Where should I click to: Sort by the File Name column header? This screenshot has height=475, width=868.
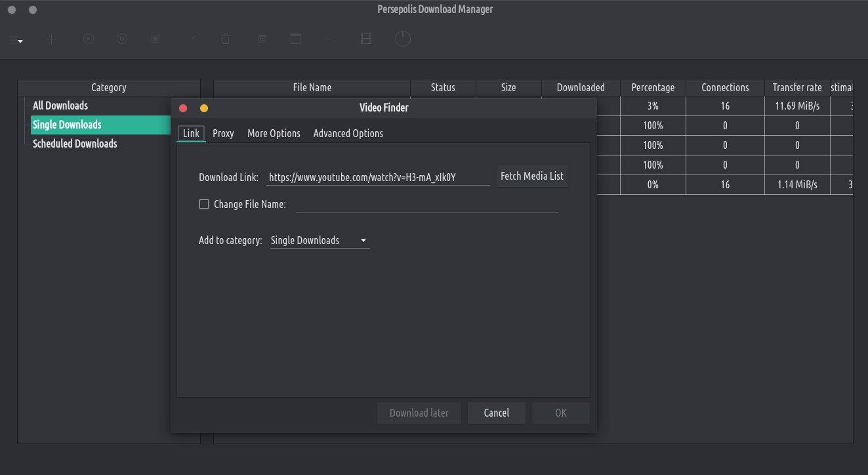(x=312, y=87)
